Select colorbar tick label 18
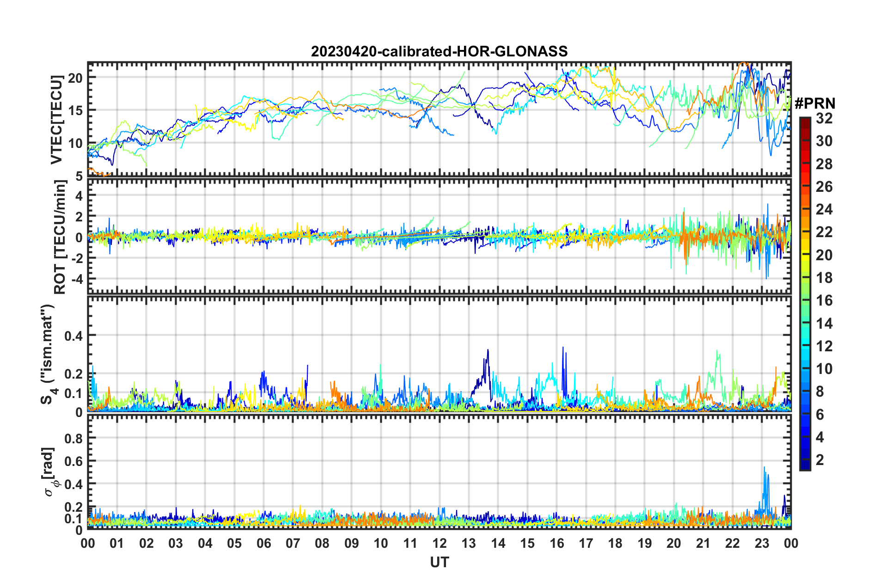The width and height of the screenshot is (879, 588). point(824,278)
